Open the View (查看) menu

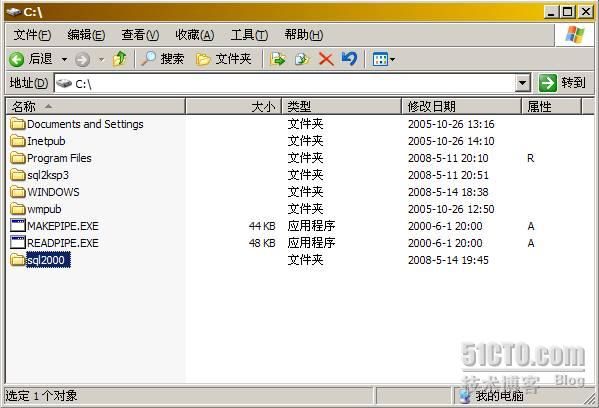(140, 35)
